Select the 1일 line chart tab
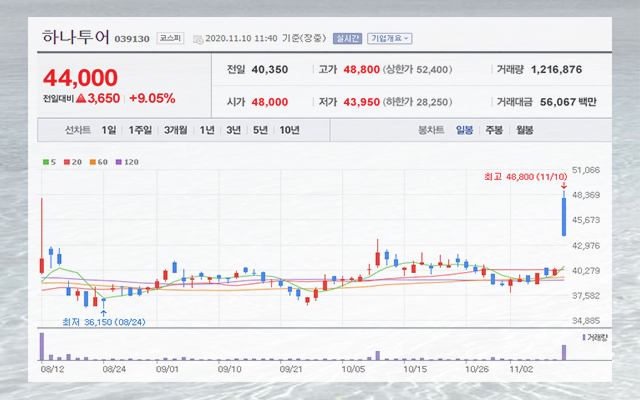 [109, 130]
